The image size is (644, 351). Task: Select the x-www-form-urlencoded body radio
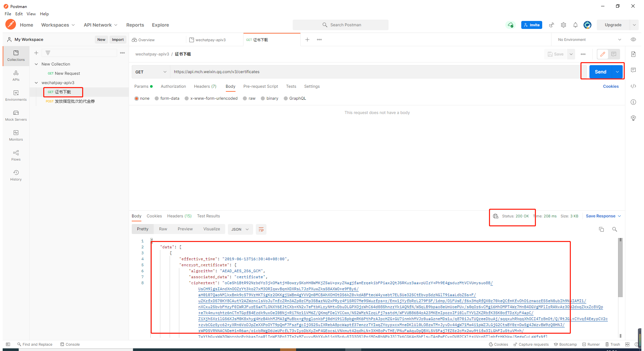pyautogui.click(x=187, y=98)
